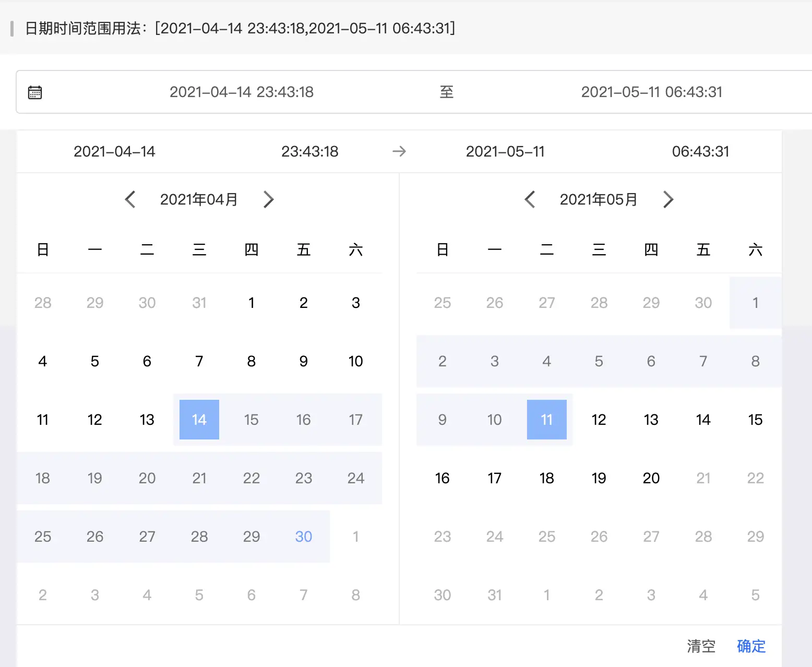Click the calendar icon in the date range field
The width and height of the screenshot is (812, 667).
[35, 92]
